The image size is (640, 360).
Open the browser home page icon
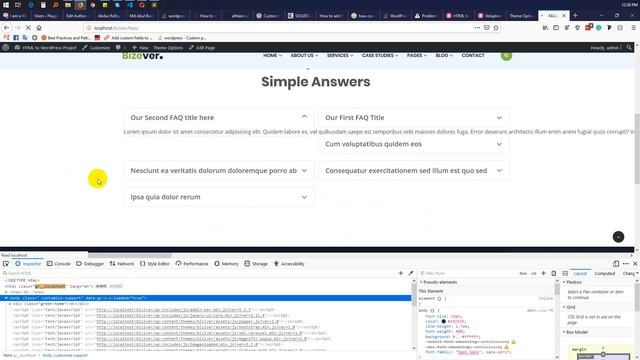click(x=39, y=28)
